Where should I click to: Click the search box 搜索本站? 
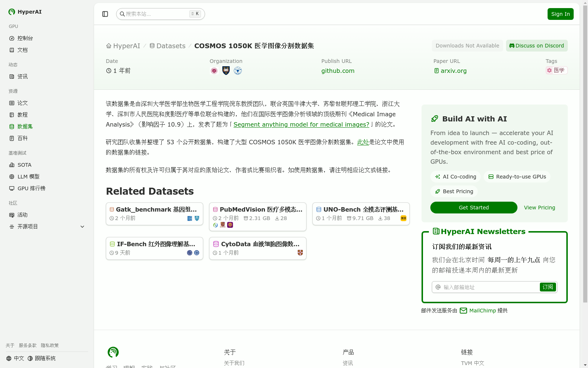click(x=160, y=14)
